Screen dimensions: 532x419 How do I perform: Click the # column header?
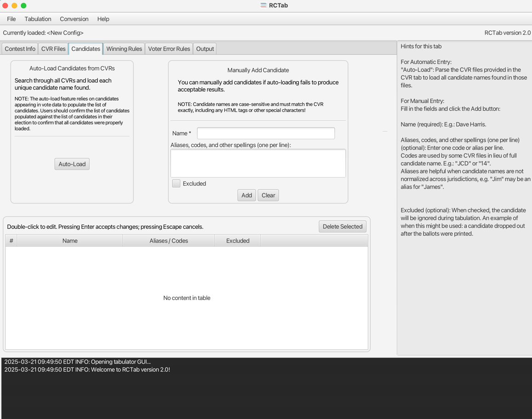(11, 241)
